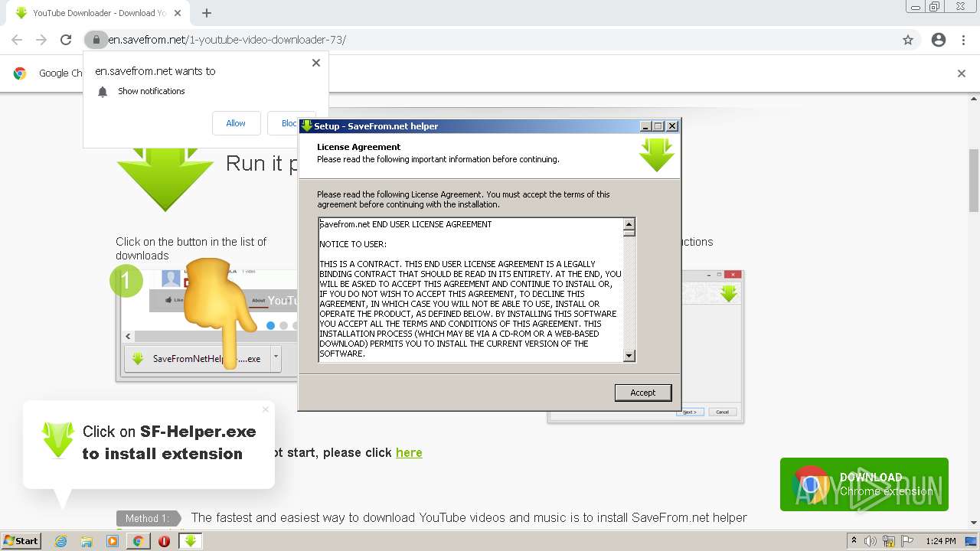
Task: Click the network tray icon
Action: pos(890,541)
